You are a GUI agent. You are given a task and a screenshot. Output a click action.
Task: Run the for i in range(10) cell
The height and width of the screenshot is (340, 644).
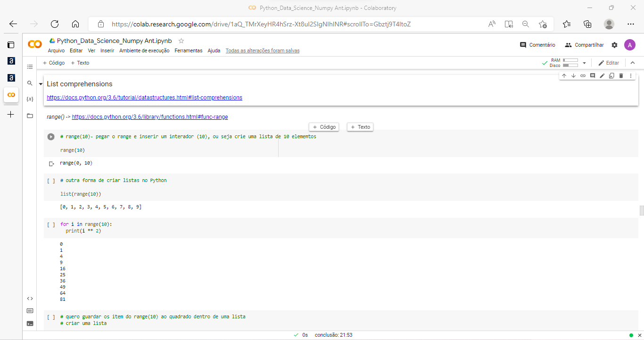tap(51, 224)
